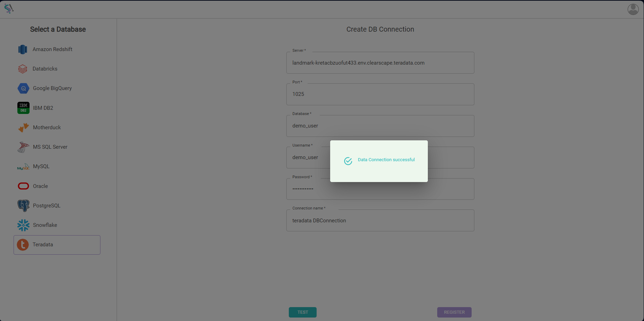The width and height of the screenshot is (644, 321).
Task: Focus the Database field
Action: pyautogui.click(x=380, y=126)
